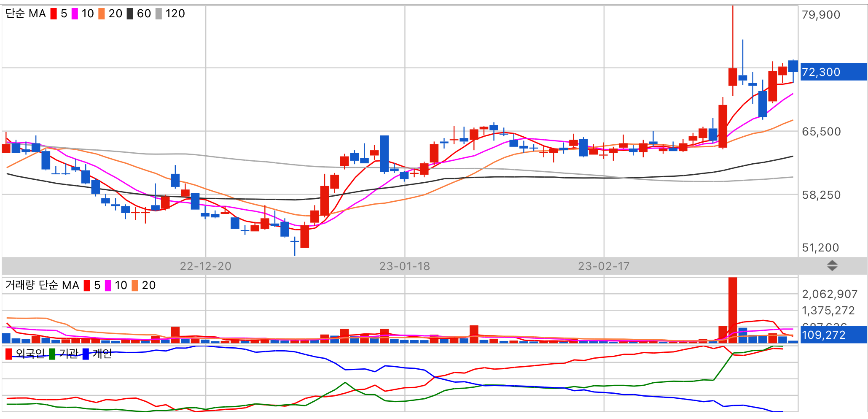868x419 pixels.
Task: Click the 65,500 price axis label
Action: point(821,132)
